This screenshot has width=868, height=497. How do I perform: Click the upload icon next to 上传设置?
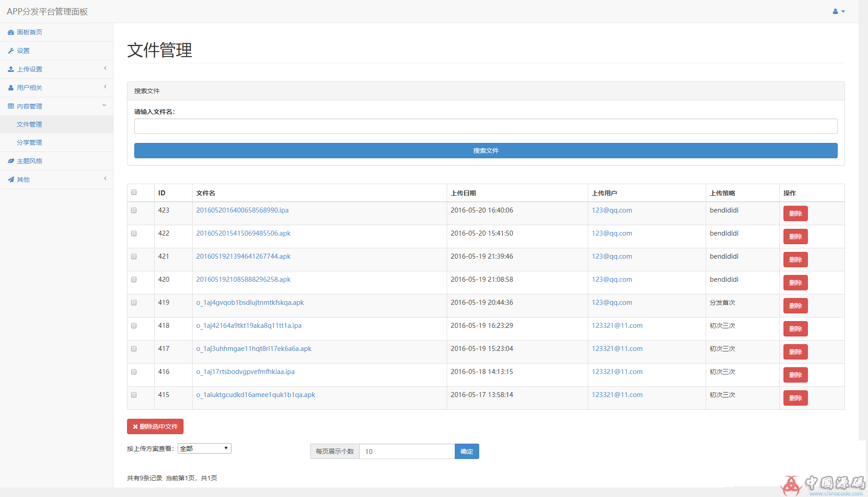[x=11, y=69]
